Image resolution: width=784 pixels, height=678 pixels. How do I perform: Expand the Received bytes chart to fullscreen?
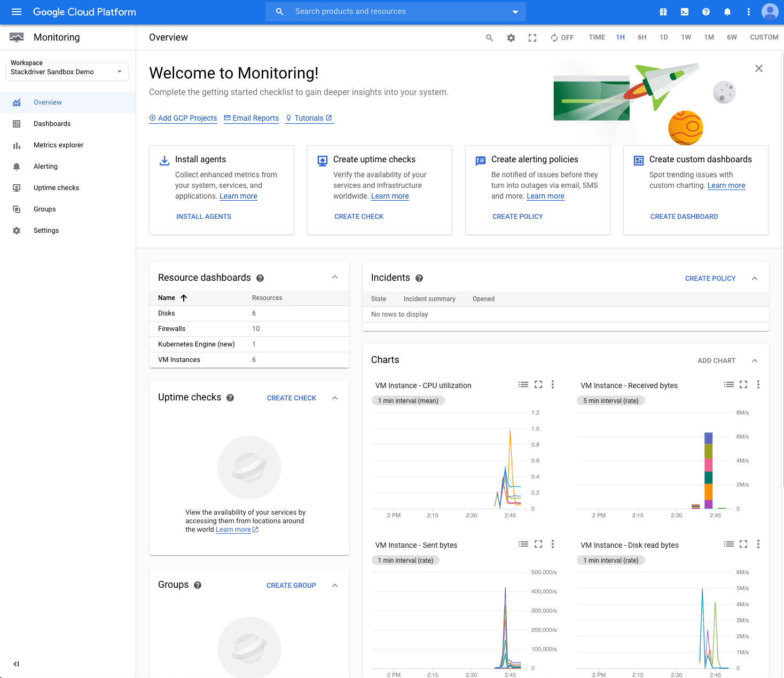(743, 384)
